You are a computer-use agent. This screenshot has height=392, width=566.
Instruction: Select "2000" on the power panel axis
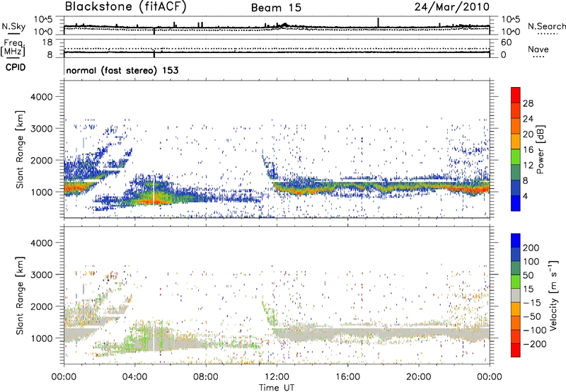(x=42, y=160)
